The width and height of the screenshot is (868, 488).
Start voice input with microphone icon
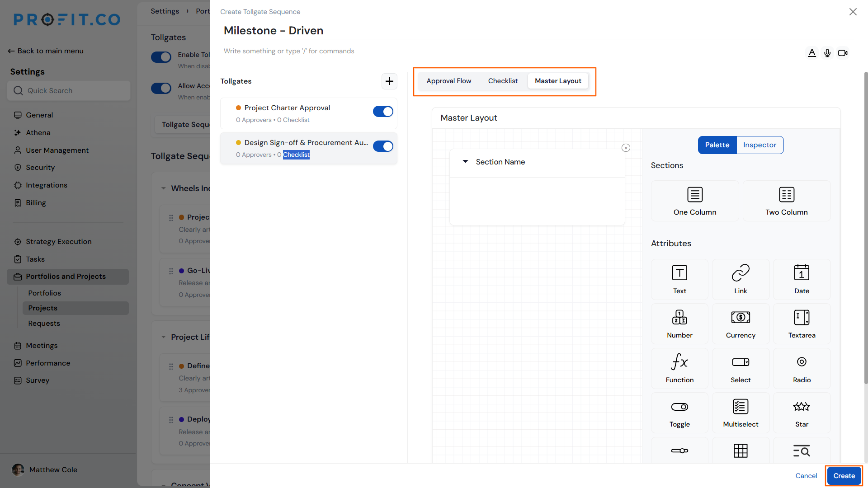point(827,53)
